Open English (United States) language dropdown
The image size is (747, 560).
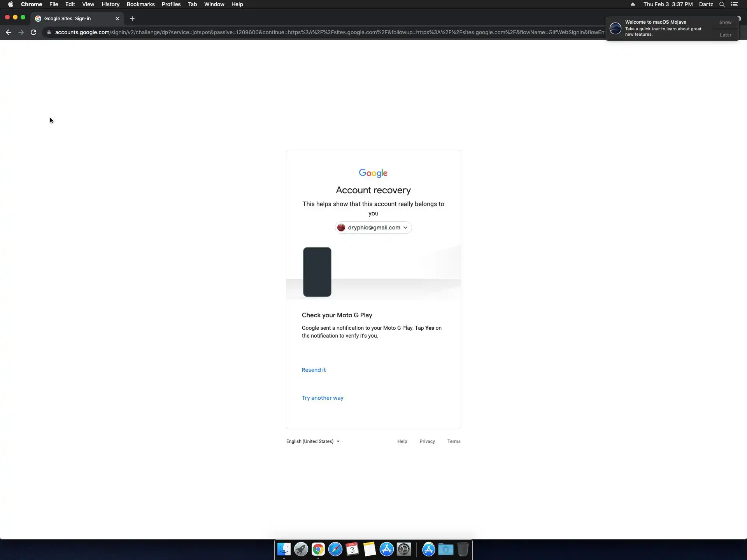coord(313,441)
